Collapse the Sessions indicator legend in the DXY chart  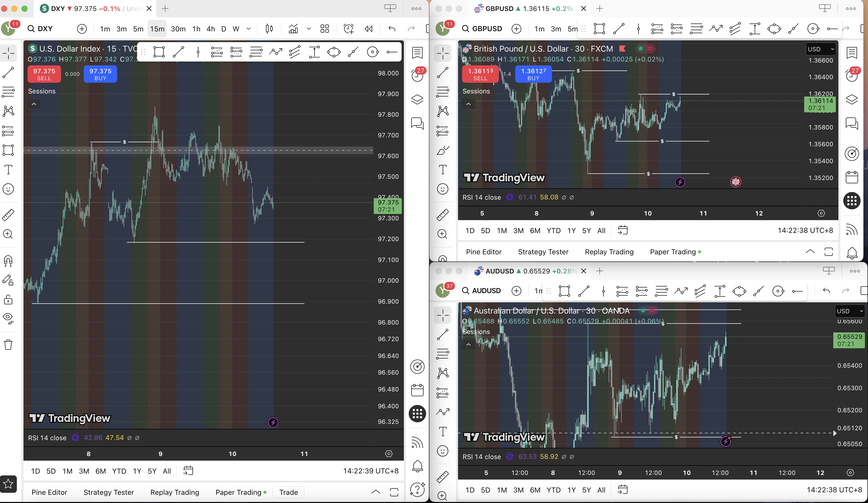[x=34, y=104]
